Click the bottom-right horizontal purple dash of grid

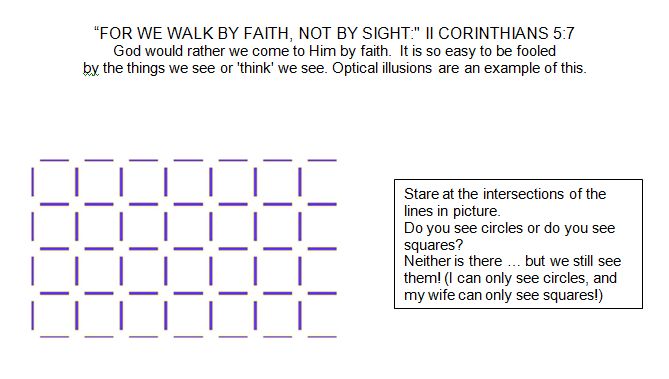[x=322, y=337]
